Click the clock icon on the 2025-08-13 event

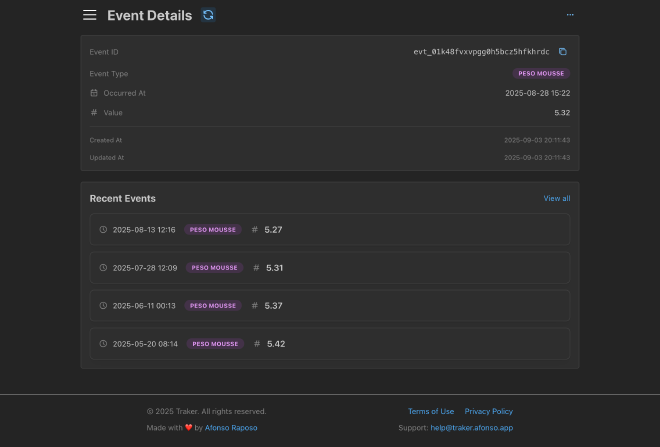click(x=103, y=229)
